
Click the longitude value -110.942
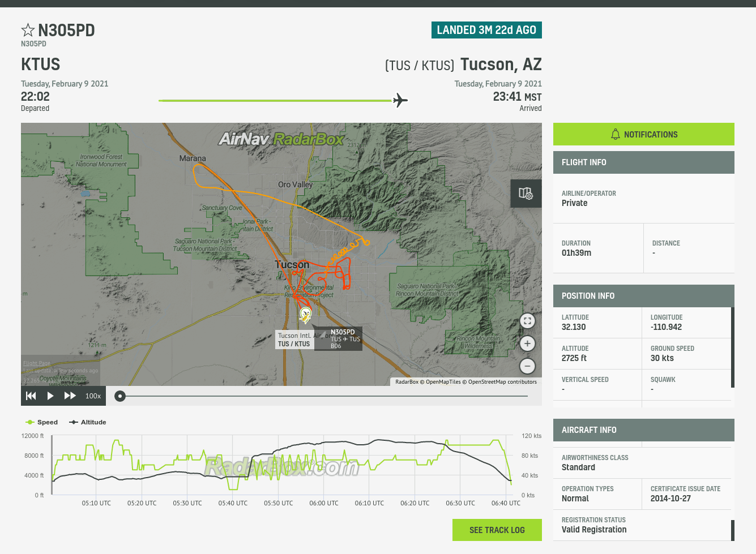666,327
